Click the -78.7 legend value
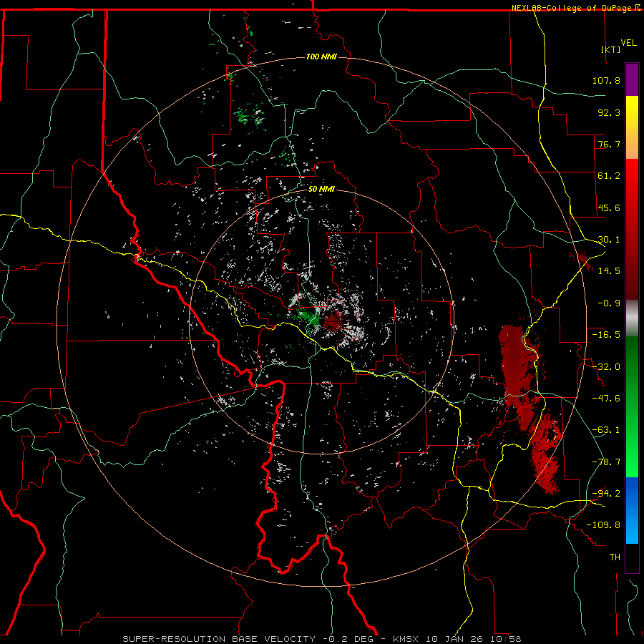This screenshot has width=644, height=644. tap(606, 462)
